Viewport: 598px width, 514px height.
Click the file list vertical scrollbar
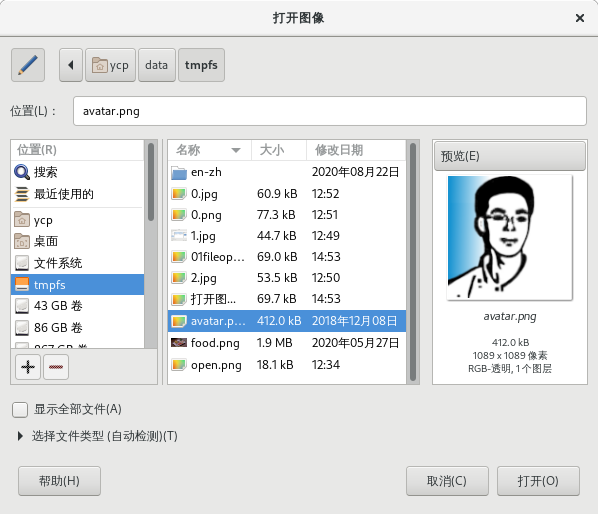pos(413,262)
